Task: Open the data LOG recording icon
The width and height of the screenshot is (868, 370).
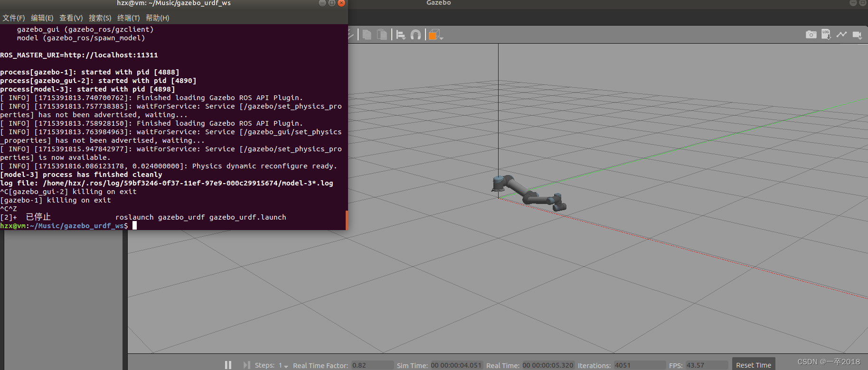Action: click(826, 35)
